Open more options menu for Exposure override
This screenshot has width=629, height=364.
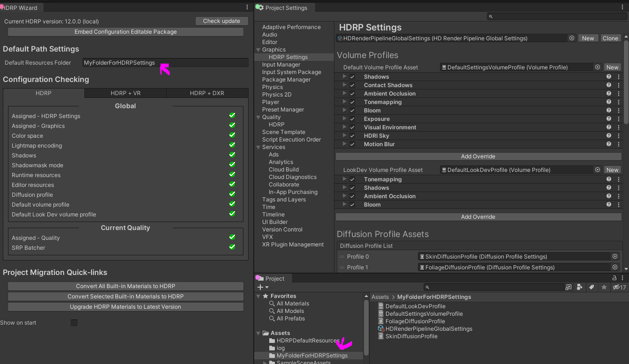[618, 119]
